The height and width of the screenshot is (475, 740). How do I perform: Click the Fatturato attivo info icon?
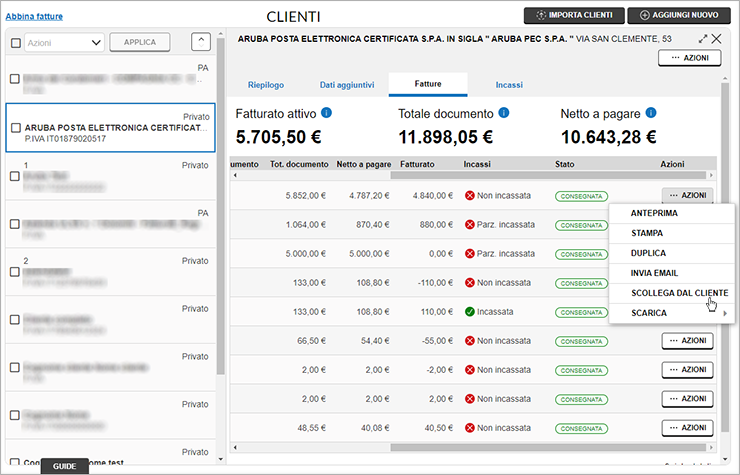pyautogui.click(x=326, y=113)
